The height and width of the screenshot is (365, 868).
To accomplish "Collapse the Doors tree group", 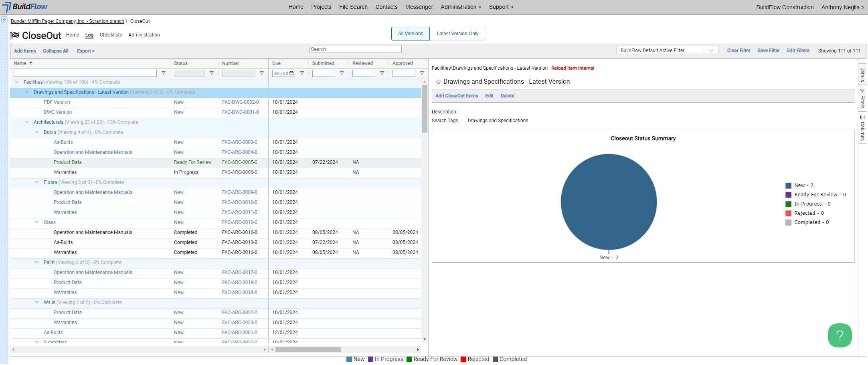I will (x=37, y=132).
